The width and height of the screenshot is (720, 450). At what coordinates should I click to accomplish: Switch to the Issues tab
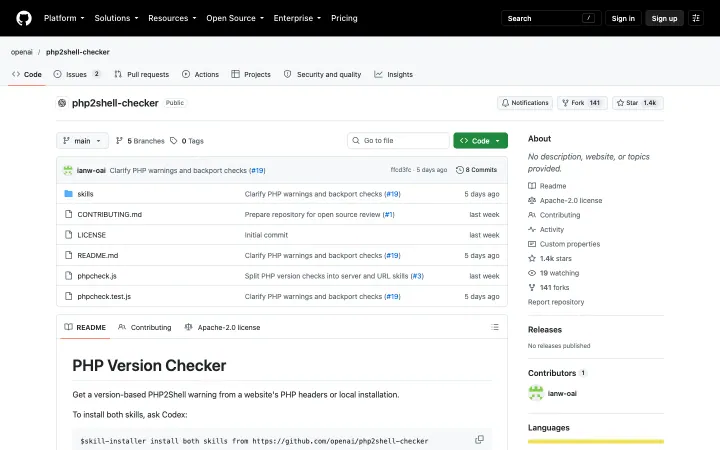77,74
